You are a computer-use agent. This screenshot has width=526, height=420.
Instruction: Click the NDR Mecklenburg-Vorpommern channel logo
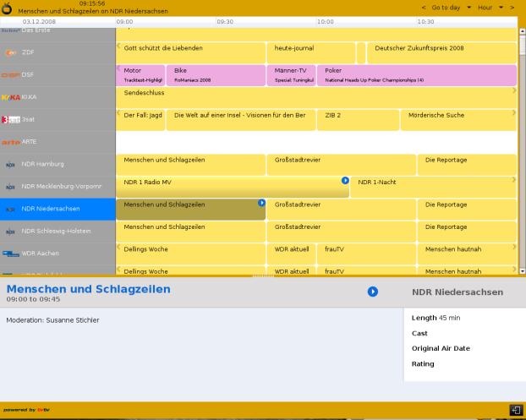coord(10,187)
